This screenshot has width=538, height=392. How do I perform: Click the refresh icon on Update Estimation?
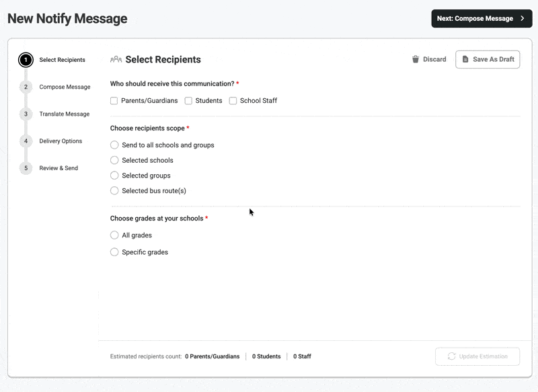pos(451,356)
